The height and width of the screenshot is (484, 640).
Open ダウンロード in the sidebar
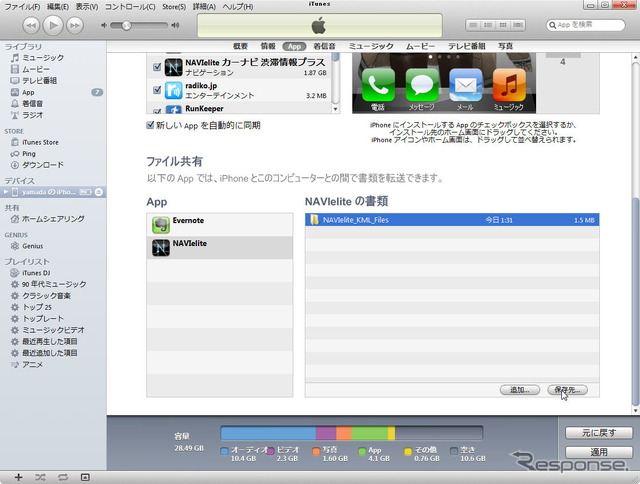coord(43,165)
